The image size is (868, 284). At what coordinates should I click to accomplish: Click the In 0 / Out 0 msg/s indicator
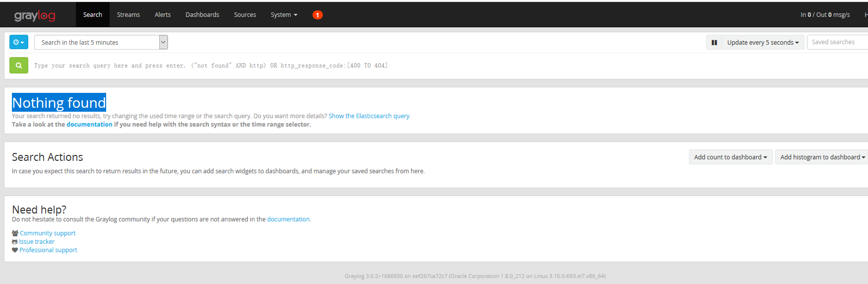[825, 14]
